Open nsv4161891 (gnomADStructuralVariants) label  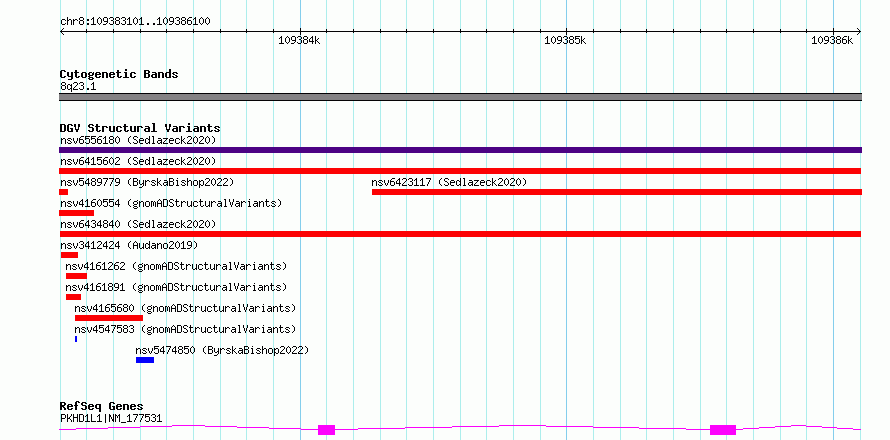tap(176, 287)
